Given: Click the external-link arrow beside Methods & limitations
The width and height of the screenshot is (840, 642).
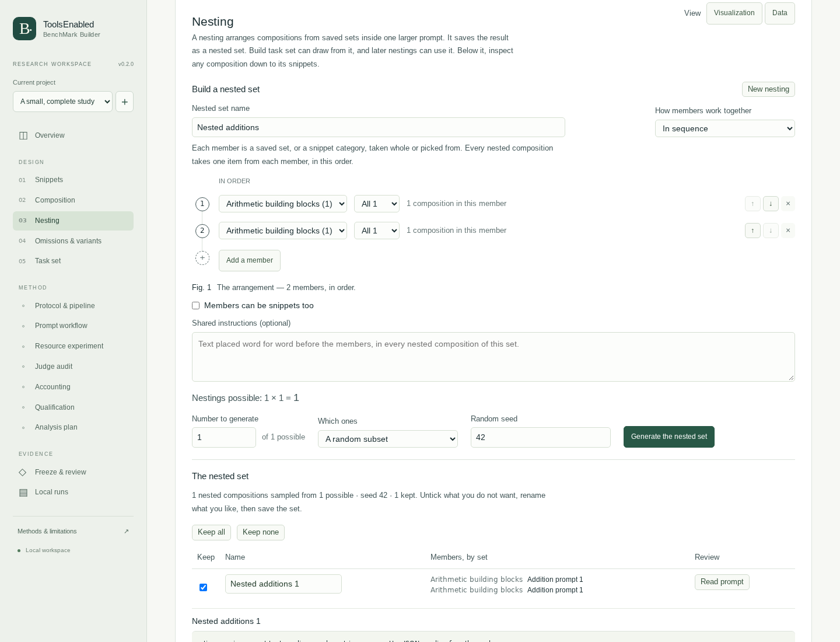Looking at the screenshot, I should 126,531.
